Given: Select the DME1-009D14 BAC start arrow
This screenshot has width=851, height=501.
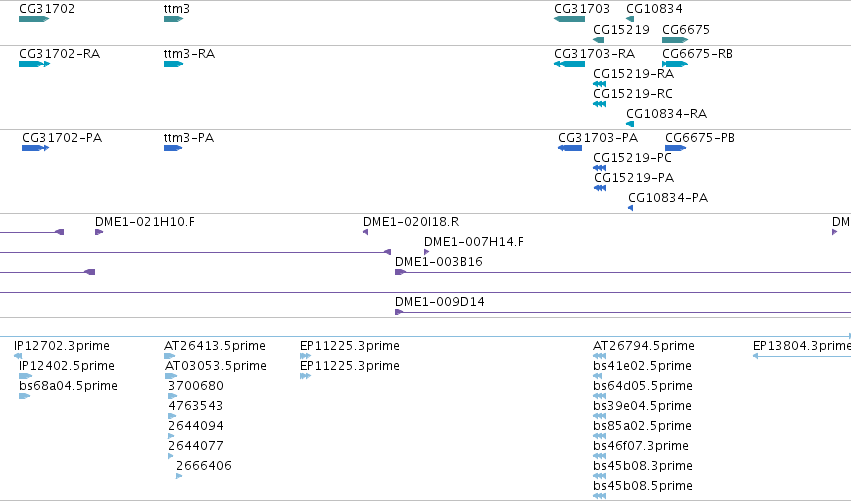Looking at the screenshot, I should coord(399,312).
